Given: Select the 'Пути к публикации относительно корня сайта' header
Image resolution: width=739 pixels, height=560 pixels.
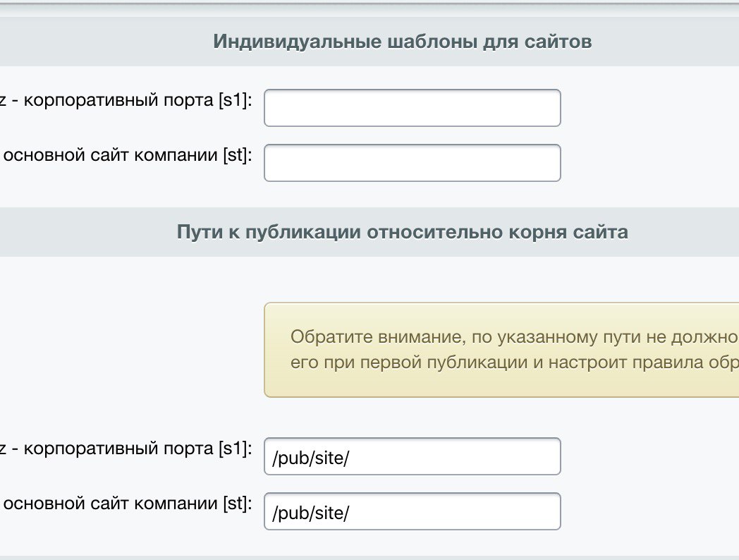Looking at the screenshot, I should 402,232.
